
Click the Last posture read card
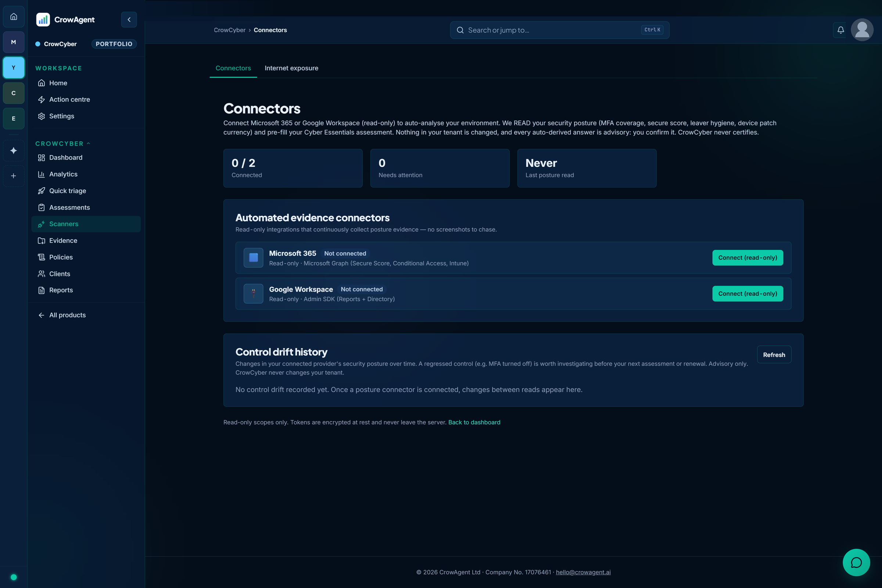tap(587, 168)
